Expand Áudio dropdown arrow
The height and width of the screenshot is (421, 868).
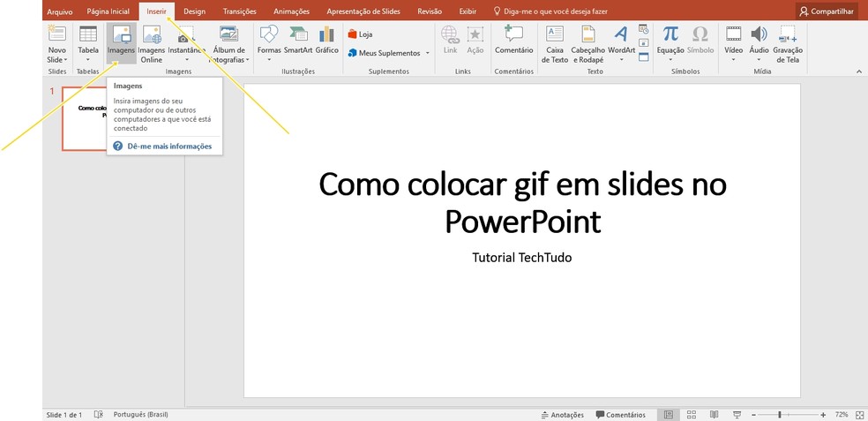point(759,60)
